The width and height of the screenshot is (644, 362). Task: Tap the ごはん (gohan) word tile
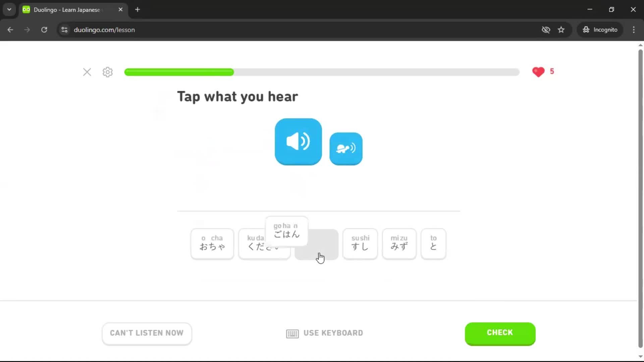pos(286,231)
